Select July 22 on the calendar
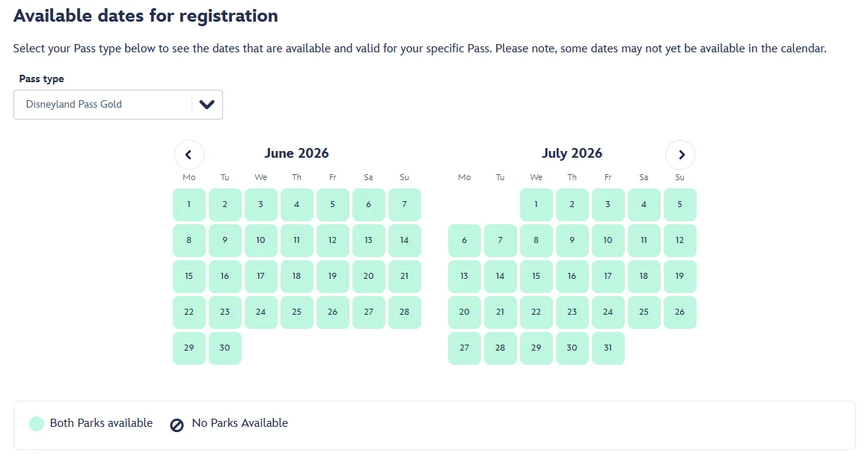The height and width of the screenshot is (462, 868). (537, 312)
